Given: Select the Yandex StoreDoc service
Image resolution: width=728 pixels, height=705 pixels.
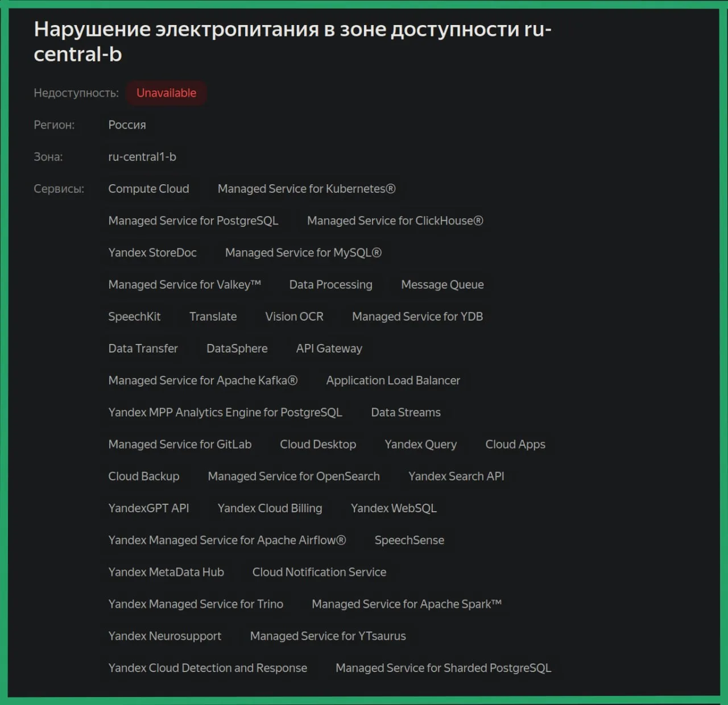Looking at the screenshot, I should pos(152,252).
